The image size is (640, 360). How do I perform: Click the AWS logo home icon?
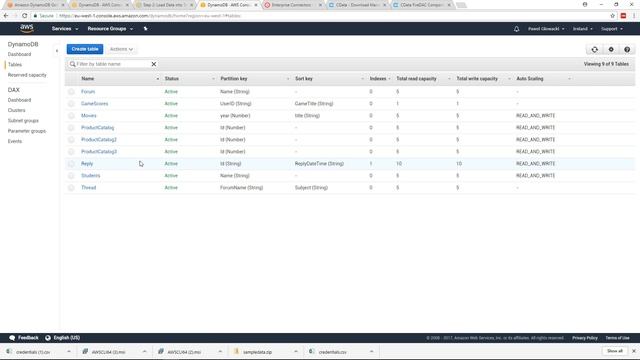[27, 28]
